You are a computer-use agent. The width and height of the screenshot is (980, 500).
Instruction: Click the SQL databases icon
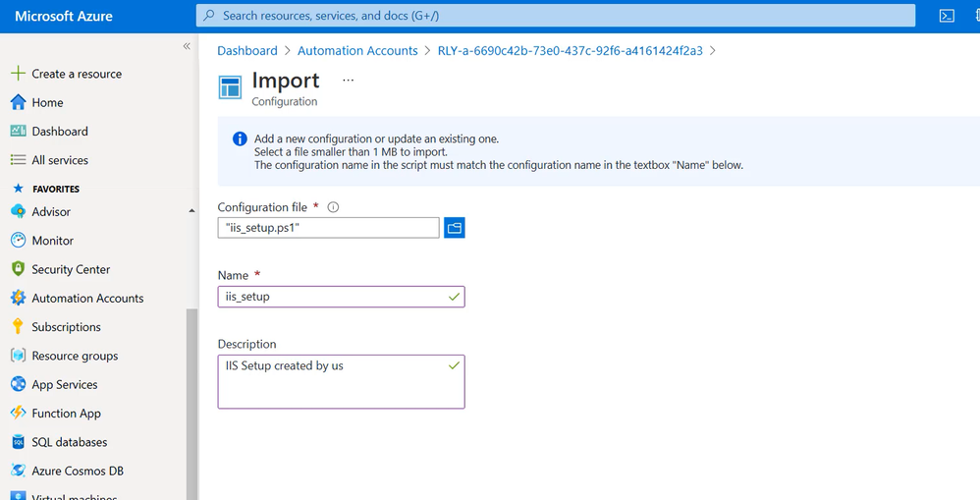pyautogui.click(x=18, y=442)
